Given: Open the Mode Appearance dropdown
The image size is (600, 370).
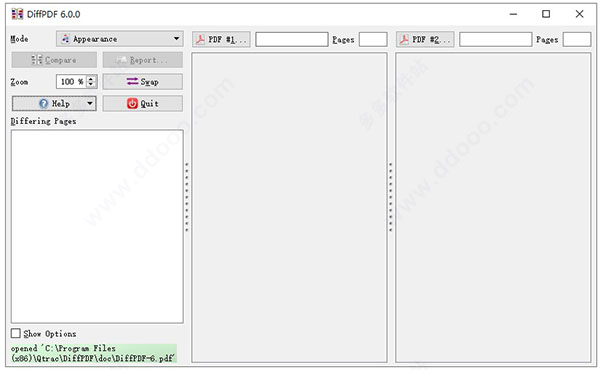Looking at the screenshot, I should point(120,39).
